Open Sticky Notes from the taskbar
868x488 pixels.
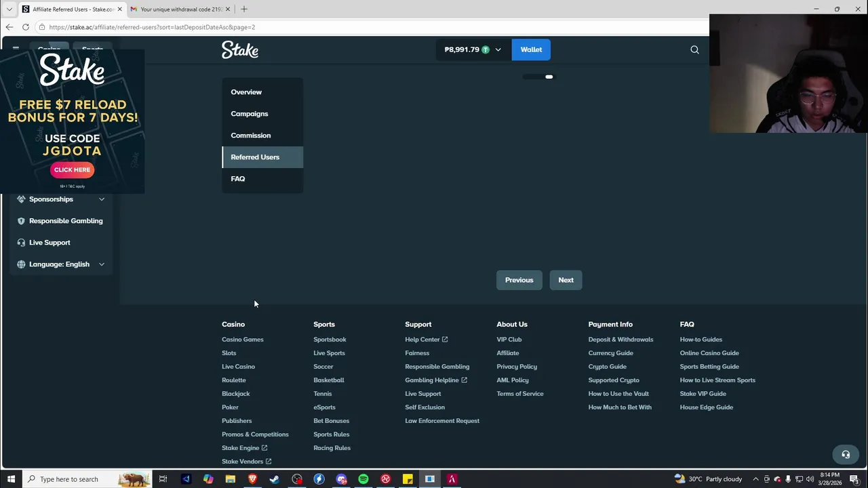[x=408, y=479]
